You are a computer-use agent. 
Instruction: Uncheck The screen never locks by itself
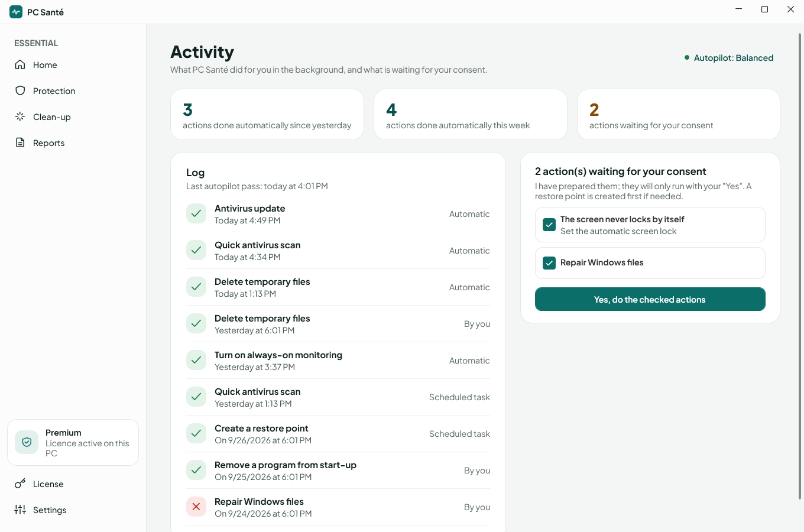tap(549, 225)
